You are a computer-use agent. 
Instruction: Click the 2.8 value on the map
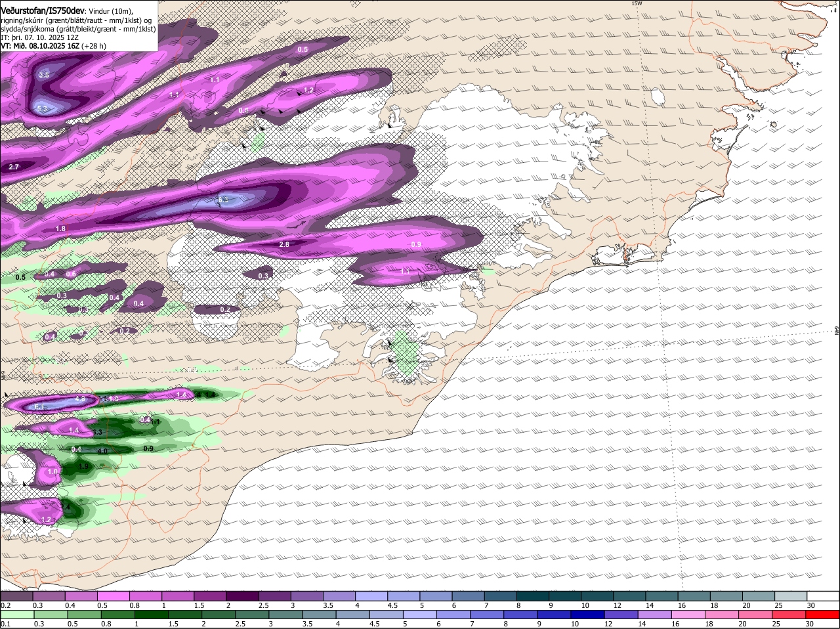pyautogui.click(x=284, y=244)
